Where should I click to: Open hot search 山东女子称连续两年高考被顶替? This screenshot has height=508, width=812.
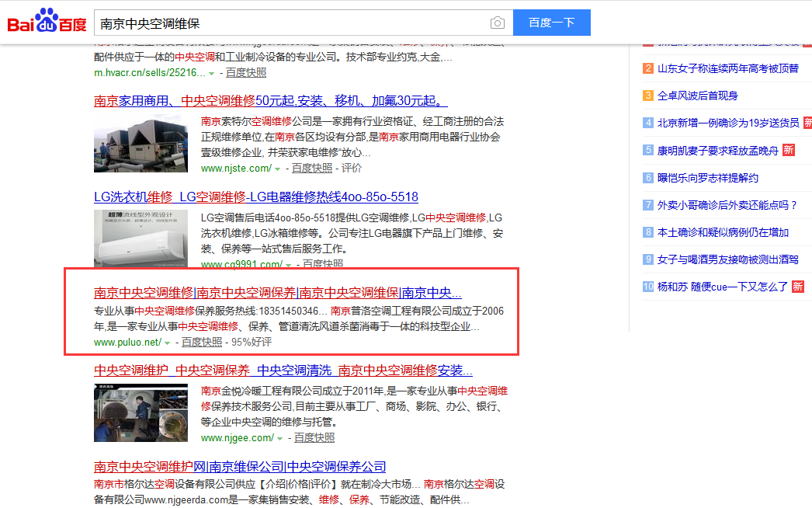pyautogui.click(x=728, y=68)
